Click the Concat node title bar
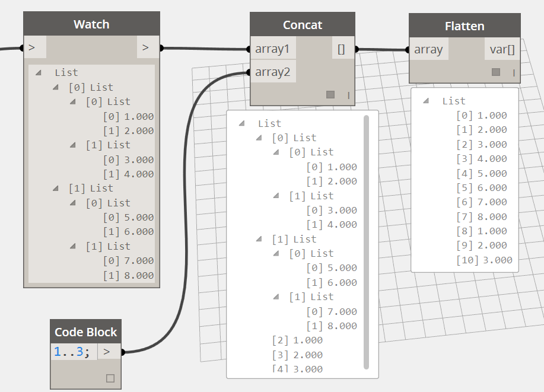Screen dimensions: 544x392 [303, 25]
